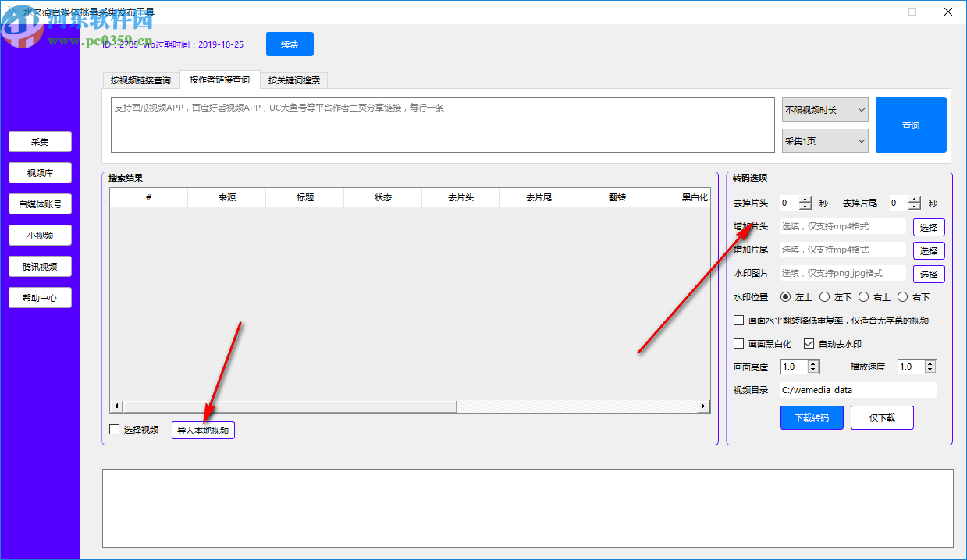Go to 视频库 in the sidebar

40,173
